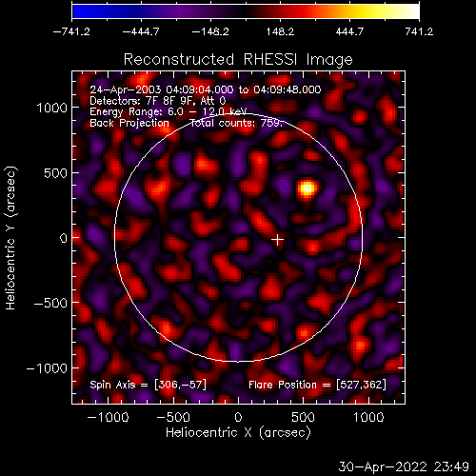
Task: Click the bright yellow flare source
Action: click(307, 188)
